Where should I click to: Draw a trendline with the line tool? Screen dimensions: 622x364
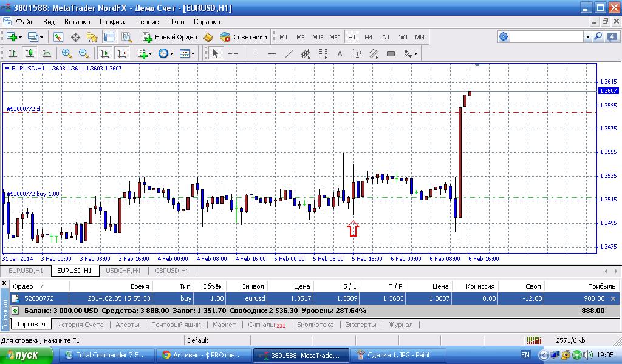pyautogui.click(x=289, y=53)
